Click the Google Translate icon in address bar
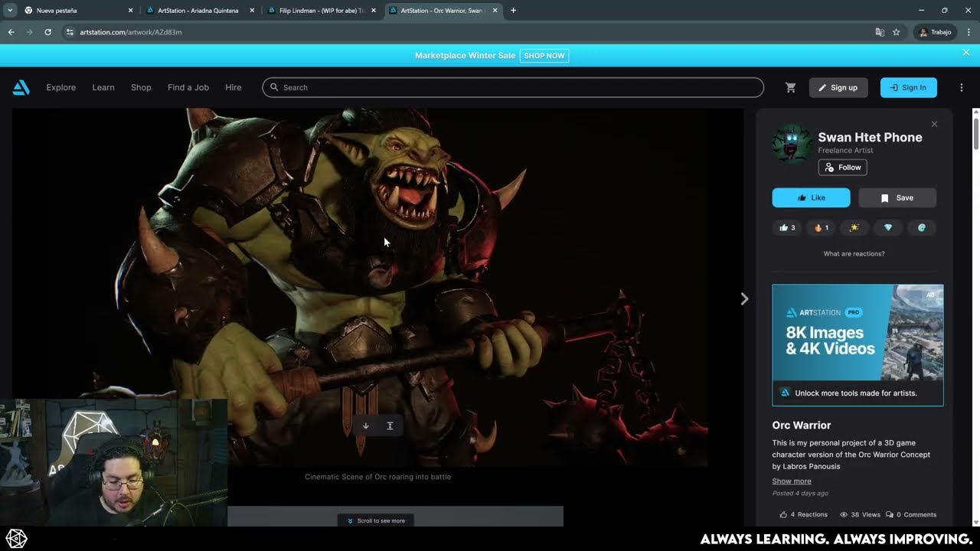This screenshot has height=551, width=980. coord(880,32)
